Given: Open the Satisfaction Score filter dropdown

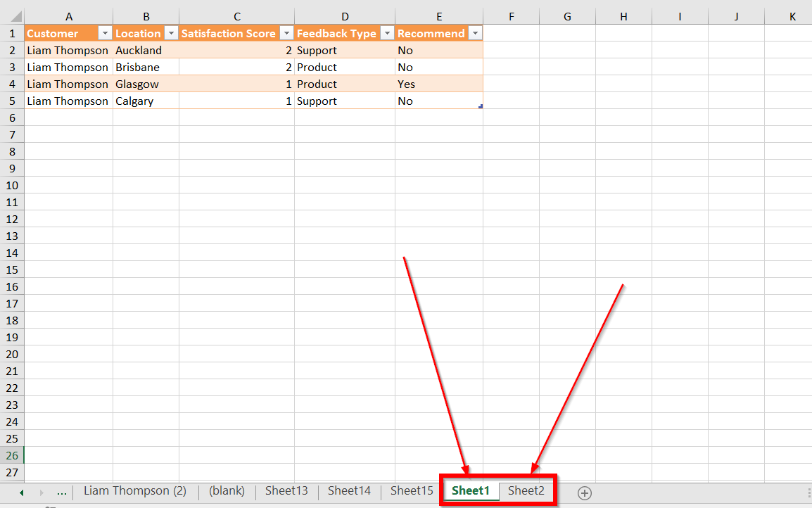Looking at the screenshot, I should (286, 33).
